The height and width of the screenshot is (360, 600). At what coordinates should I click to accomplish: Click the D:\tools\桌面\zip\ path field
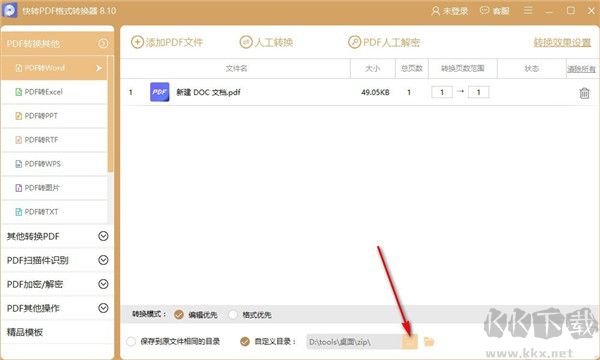354,342
